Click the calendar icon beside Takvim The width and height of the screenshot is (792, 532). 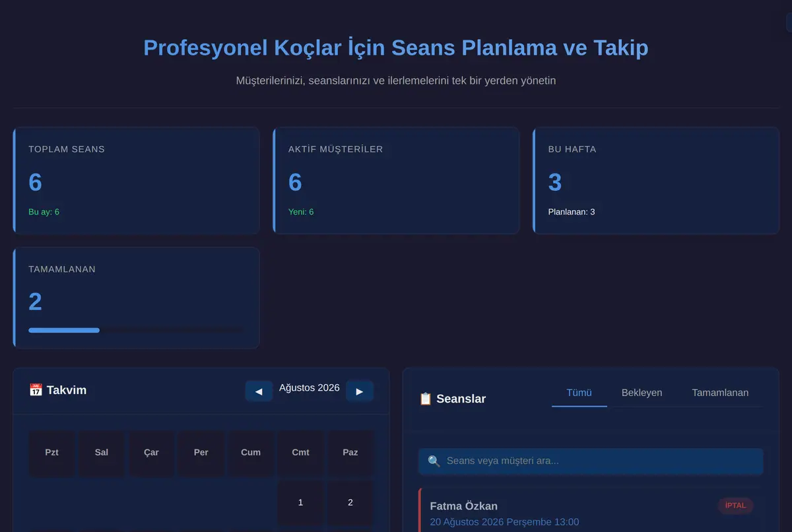click(36, 390)
